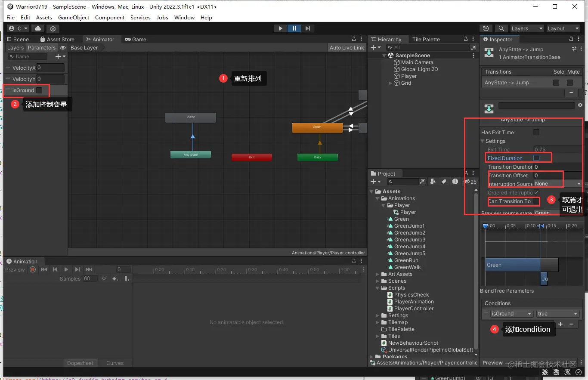The width and height of the screenshot is (588, 380).
Task: Collapse the Settings foldout in the Inspector
Action: (483, 141)
